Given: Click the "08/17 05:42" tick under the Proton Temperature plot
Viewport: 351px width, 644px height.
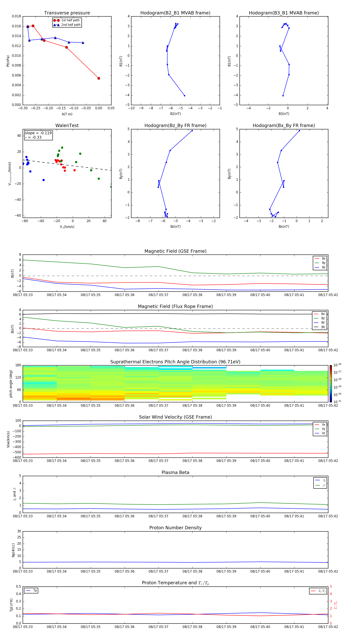Looking at the screenshot, I should tap(328, 627).
